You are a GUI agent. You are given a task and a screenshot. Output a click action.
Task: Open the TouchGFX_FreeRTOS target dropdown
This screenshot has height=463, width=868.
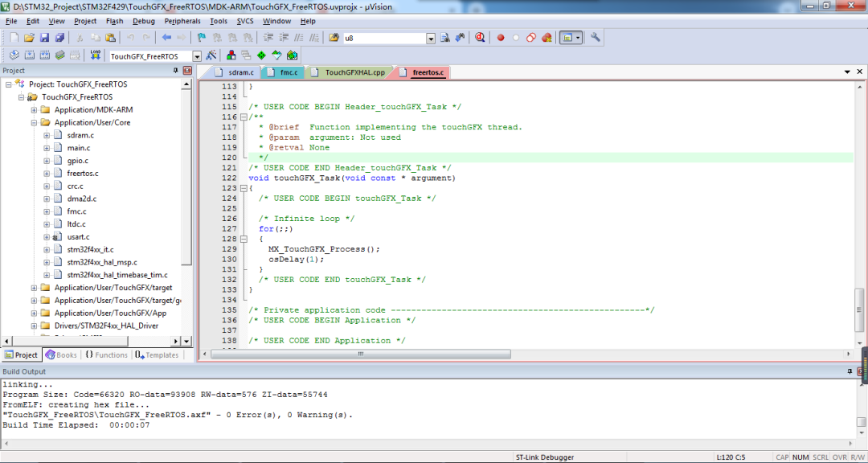click(197, 56)
